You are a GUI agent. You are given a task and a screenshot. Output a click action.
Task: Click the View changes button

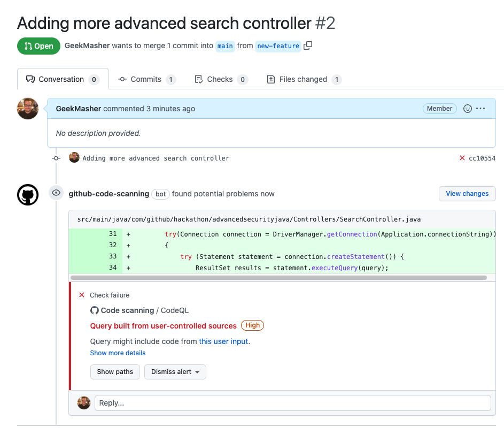467,194
